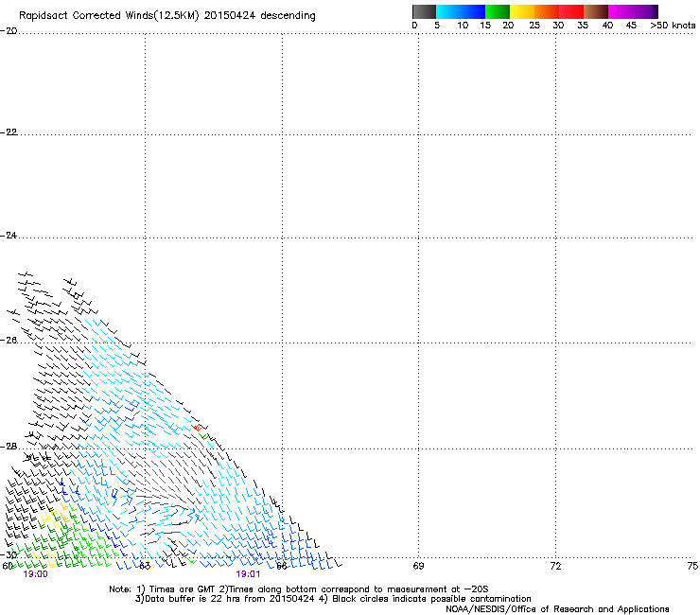The height and width of the screenshot is (615, 700).
Task: Click the yellow 20-25 knots color band
Action: 522,11
